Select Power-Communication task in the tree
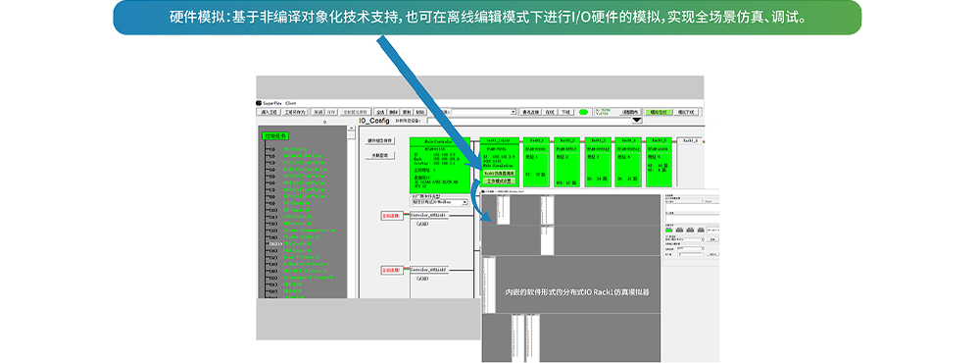Image resolution: width=980 pixels, height=363 pixels. click(309, 231)
